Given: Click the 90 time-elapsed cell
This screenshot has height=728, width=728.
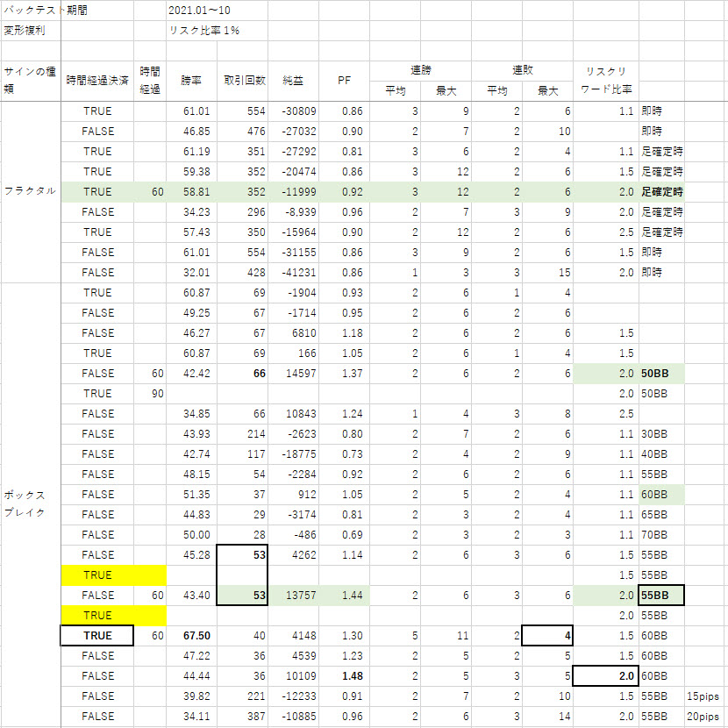Looking at the screenshot, I should coord(150,394).
